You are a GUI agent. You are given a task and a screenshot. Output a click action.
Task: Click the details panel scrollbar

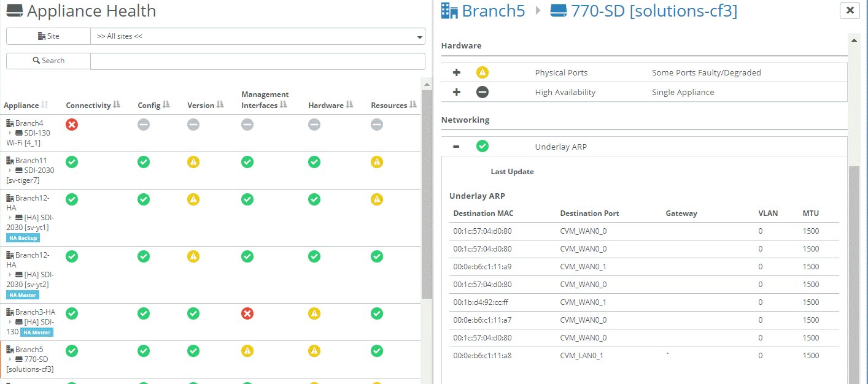click(x=853, y=275)
